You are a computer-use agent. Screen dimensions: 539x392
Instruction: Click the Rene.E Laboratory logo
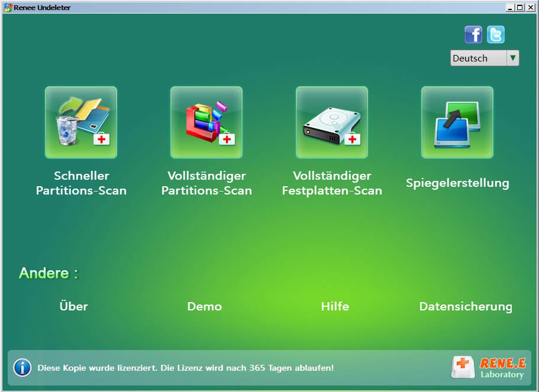click(489, 368)
